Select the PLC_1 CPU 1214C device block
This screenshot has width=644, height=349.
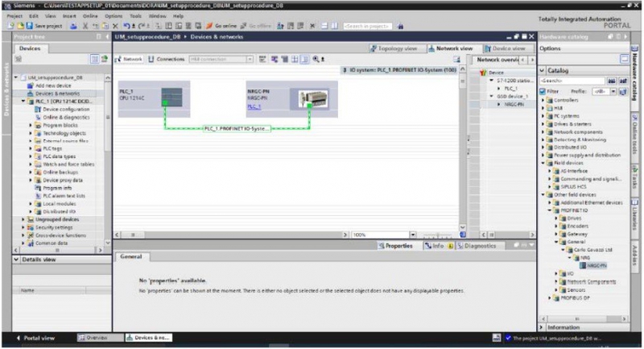(154, 98)
